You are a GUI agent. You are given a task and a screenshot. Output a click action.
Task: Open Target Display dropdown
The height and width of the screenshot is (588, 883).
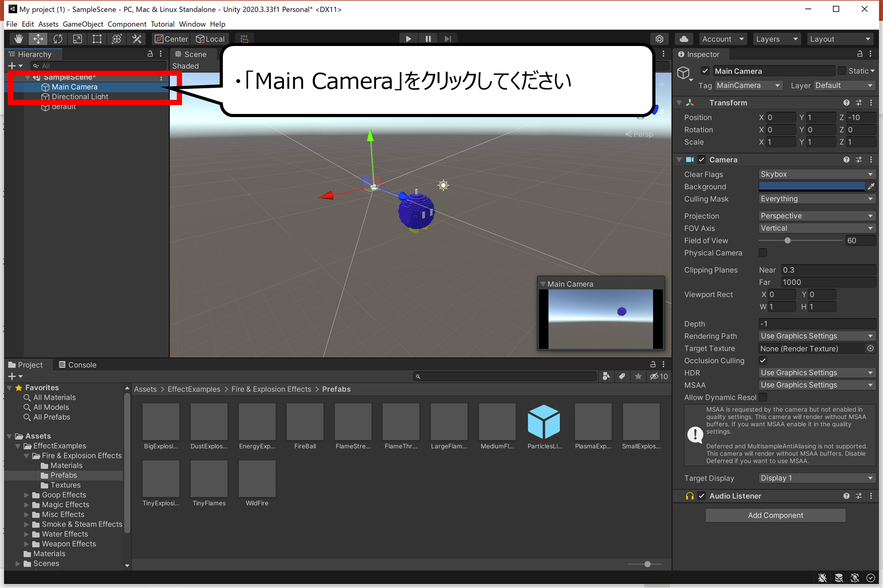click(x=817, y=478)
